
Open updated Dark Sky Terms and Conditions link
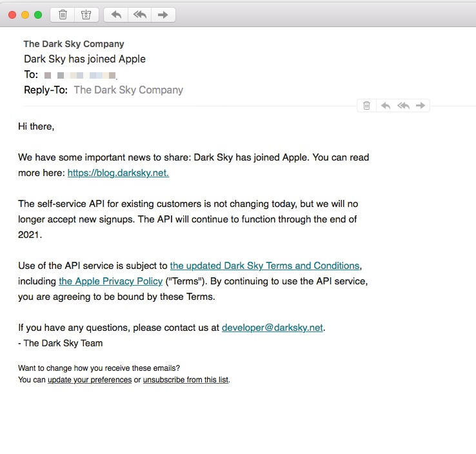(x=264, y=266)
